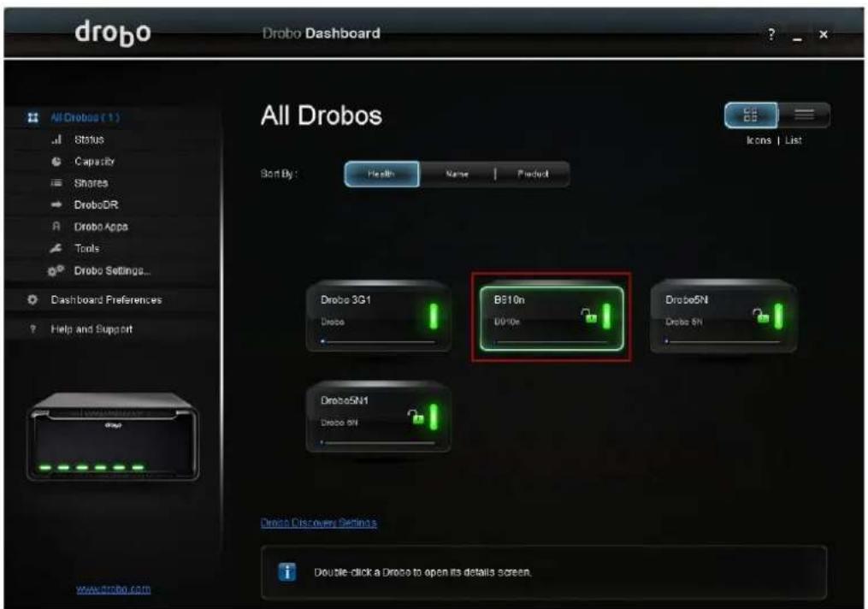Open the Capacity section
868x609 pixels.
(x=94, y=162)
